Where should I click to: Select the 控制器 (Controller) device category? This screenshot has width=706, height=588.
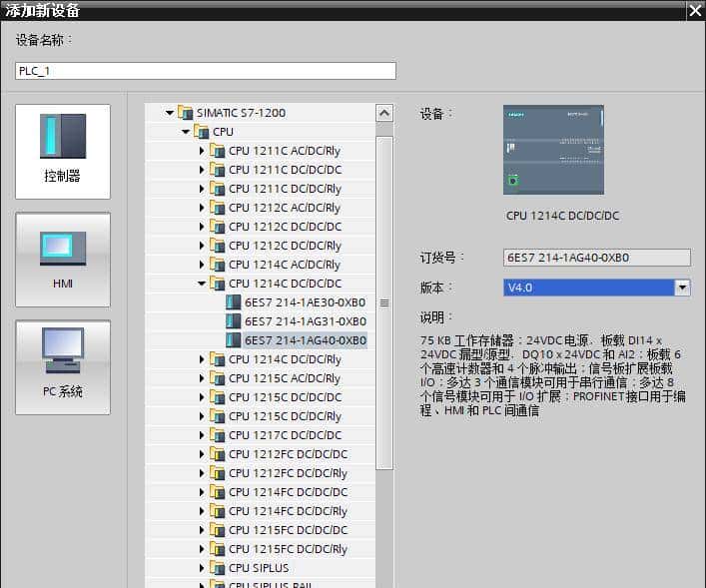click(63, 152)
